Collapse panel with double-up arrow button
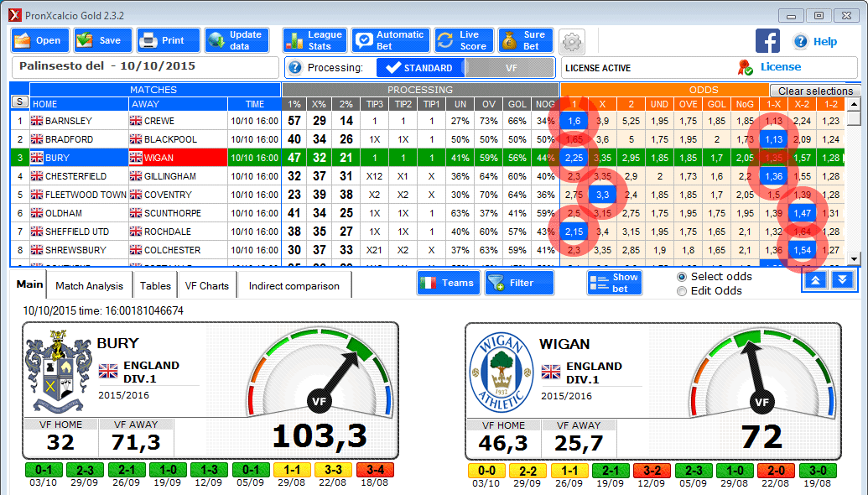The height and width of the screenshot is (495, 868). 815,281
